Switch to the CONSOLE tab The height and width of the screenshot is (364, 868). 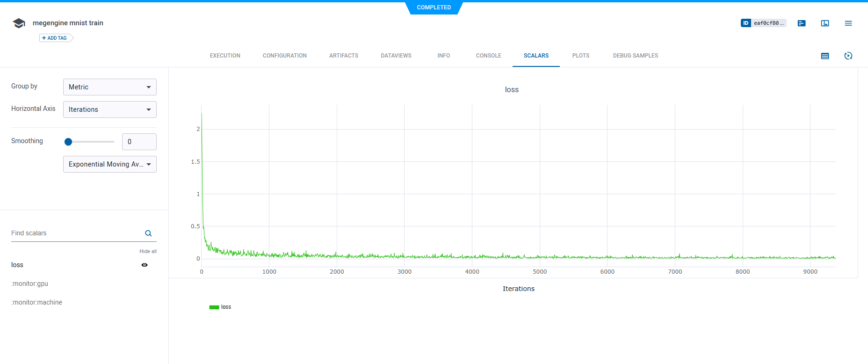click(x=488, y=56)
